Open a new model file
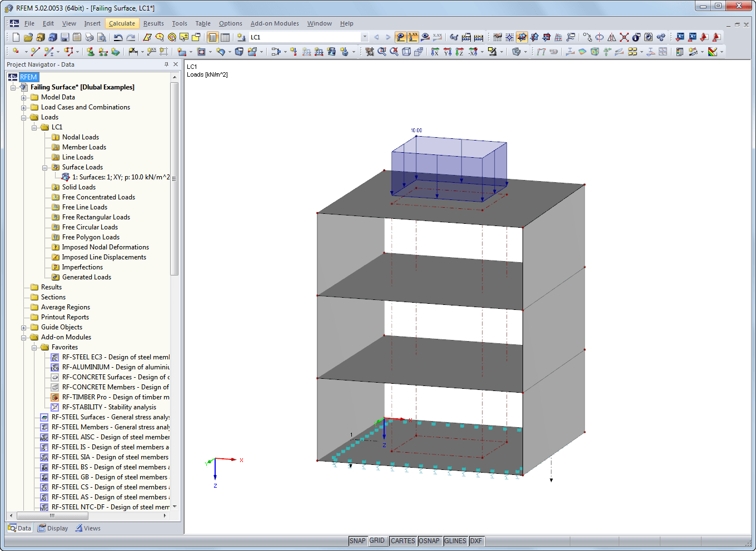 click(16, 37)
